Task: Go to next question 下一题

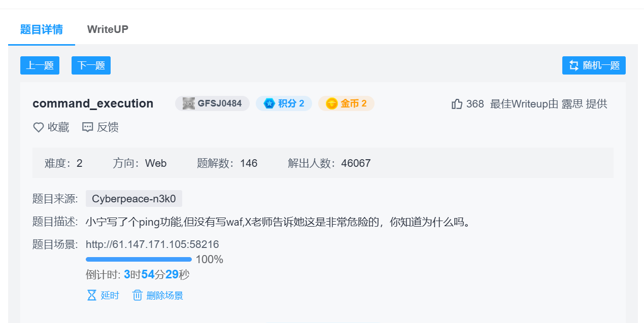Action: tap(91, 65)
